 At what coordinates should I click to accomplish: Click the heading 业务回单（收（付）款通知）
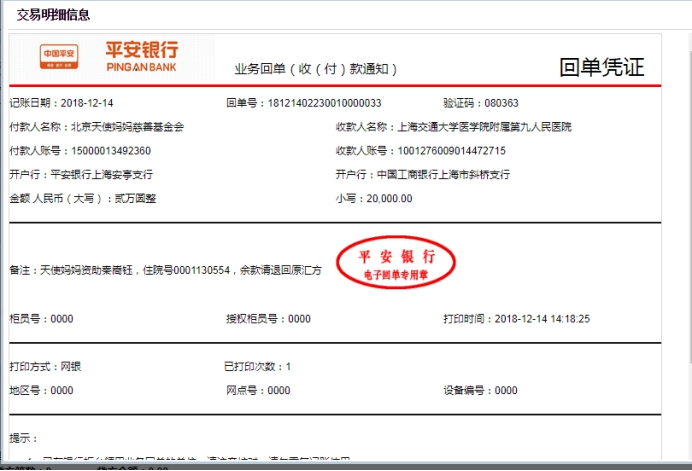(316, 69)
